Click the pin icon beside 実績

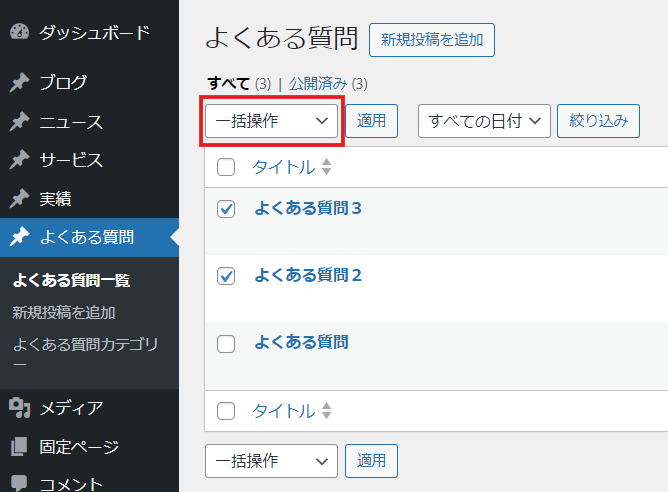coord(20,199)
